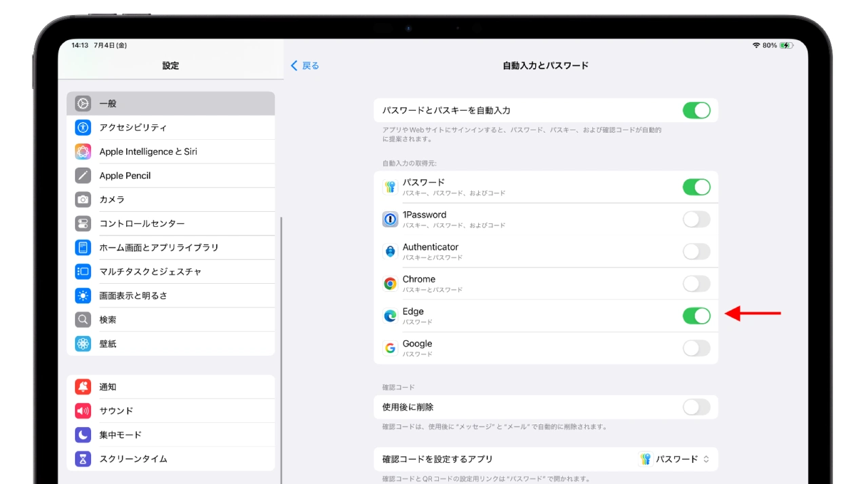Open the Accessibility settings icon
The image size is (868, 484).
[x=83, y=128]
